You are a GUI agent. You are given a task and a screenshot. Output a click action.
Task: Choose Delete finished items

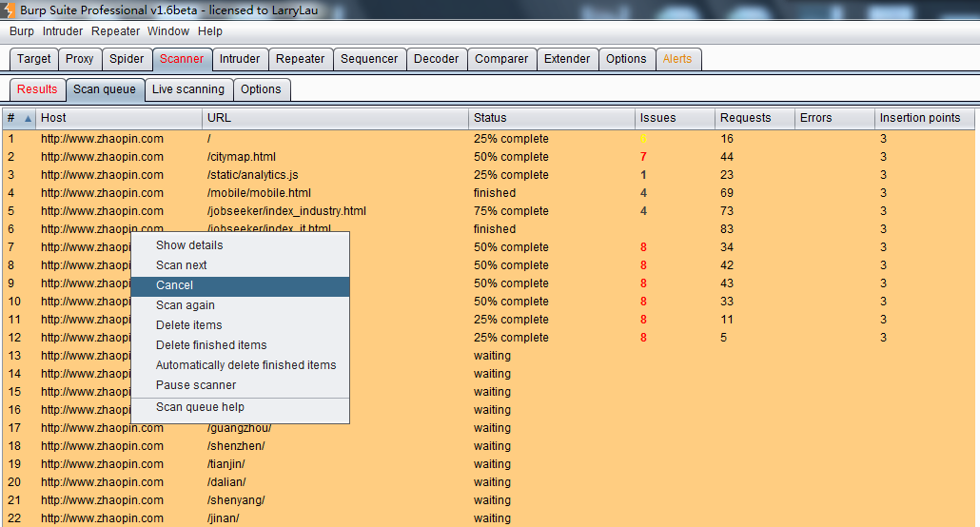tap(211, 345)
